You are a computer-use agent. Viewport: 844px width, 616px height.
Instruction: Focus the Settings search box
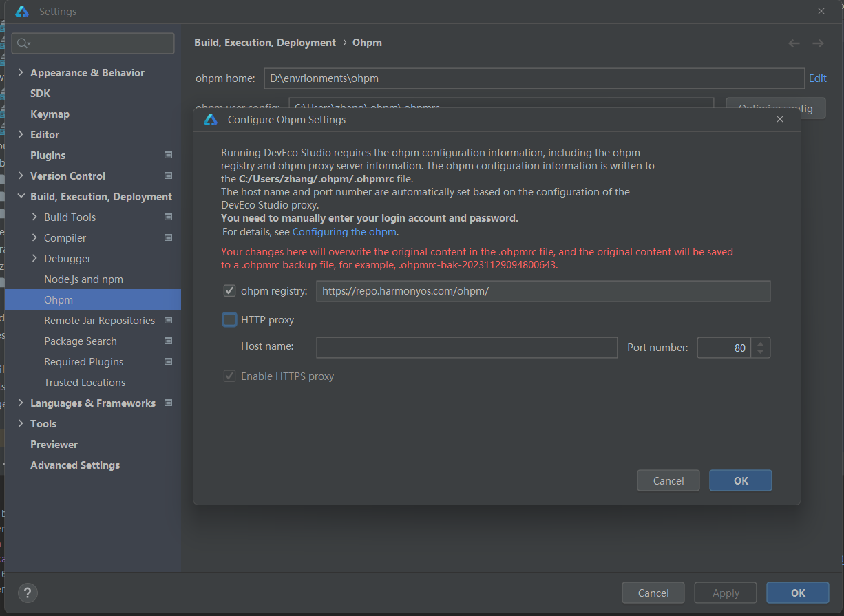pos(93,43)
